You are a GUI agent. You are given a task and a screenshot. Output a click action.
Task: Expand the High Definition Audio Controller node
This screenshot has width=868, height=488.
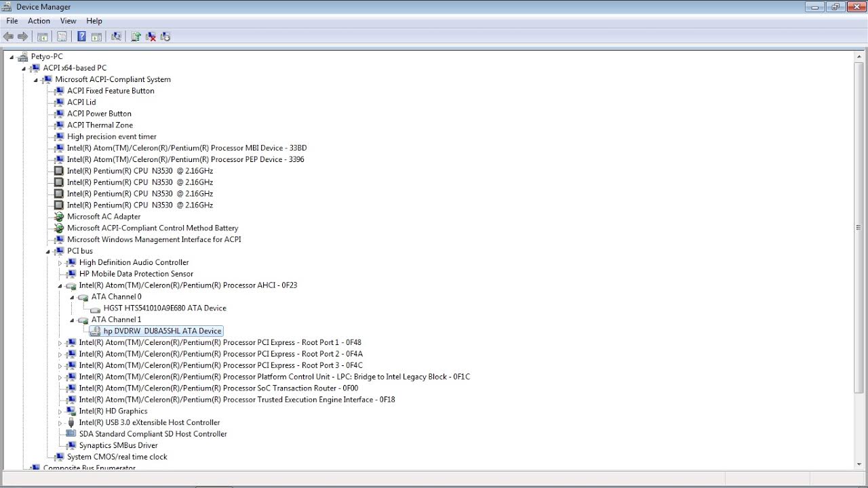click(60, 263)
